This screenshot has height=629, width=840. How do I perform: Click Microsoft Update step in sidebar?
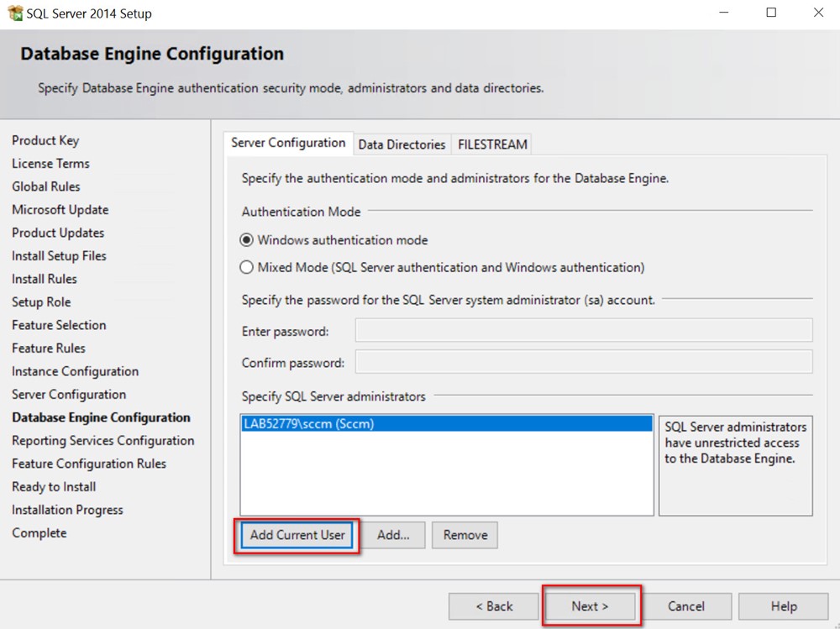tap(60, 209)
